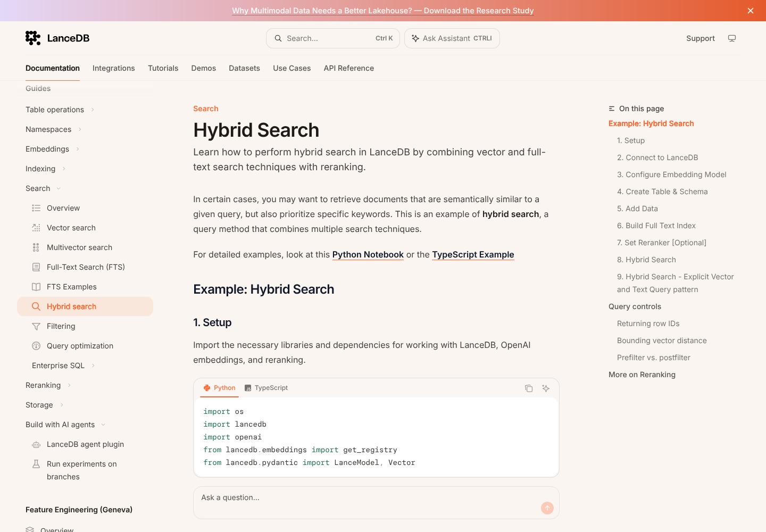The height and width of the screenshot is (532, 766).
Task: Open the Use Cases tab
Action: pyautogui.click(x=292, y=68)
